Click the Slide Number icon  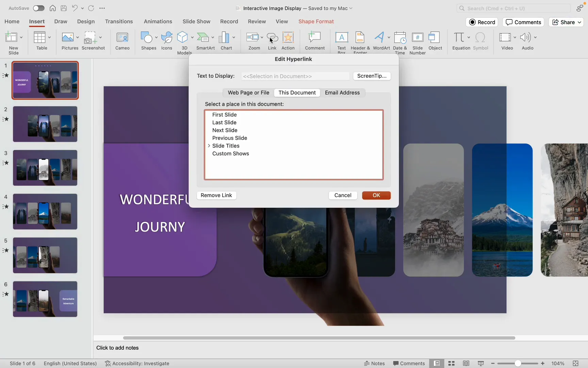tap(418, 37)
